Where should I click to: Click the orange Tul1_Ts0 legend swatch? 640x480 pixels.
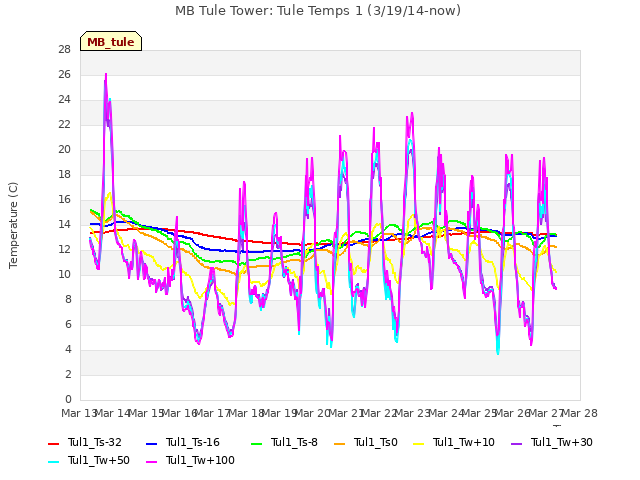340,443
